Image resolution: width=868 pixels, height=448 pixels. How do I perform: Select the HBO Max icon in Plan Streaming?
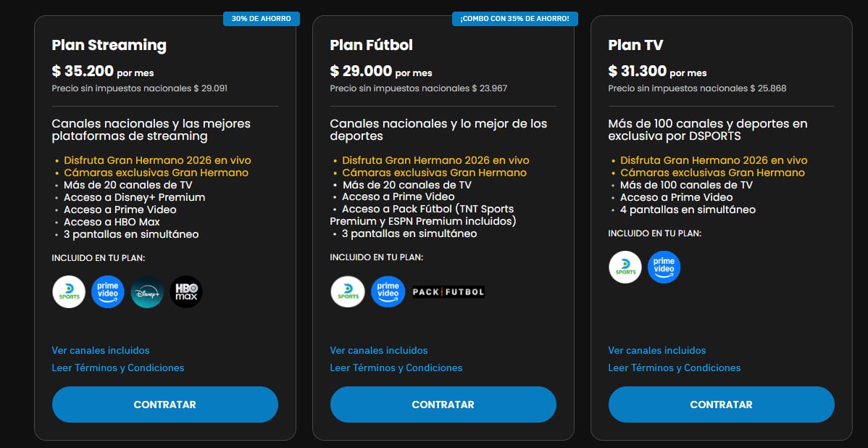click(x=185, y=291)
